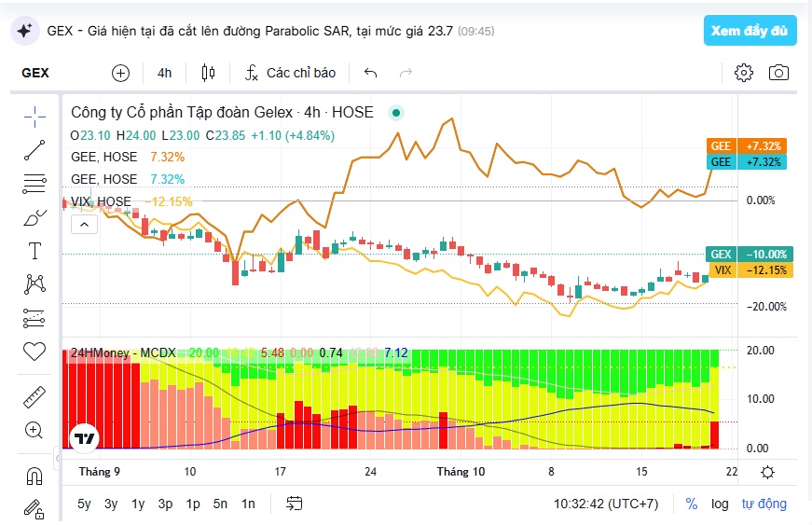The image size is (812, 525).
Task: Open the measure ruler tool
Action: point(34,397)
